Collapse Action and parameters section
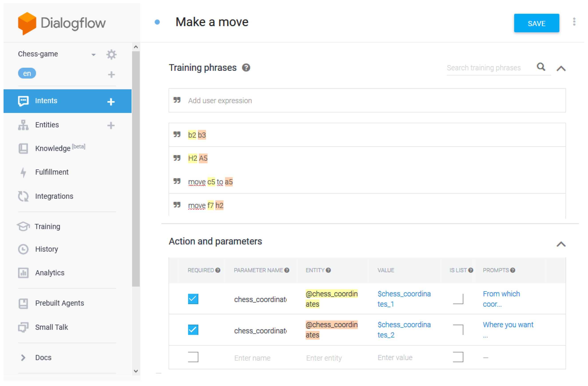 pos(561,244)
